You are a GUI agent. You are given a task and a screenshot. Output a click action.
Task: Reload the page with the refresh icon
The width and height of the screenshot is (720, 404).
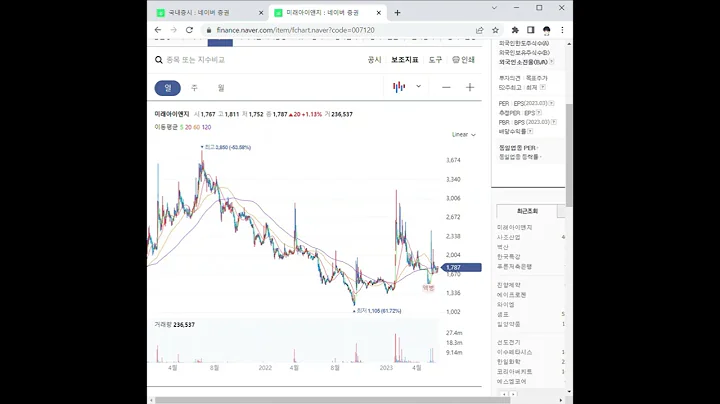click(189, 30)
